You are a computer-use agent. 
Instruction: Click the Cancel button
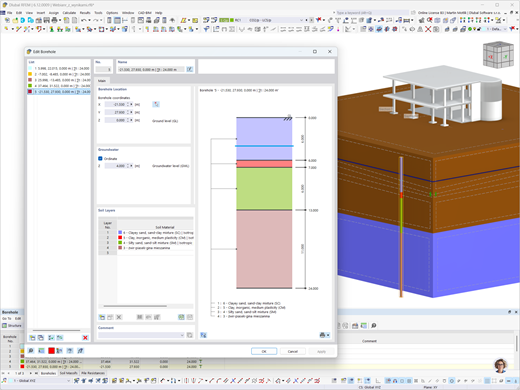(293, 351)
